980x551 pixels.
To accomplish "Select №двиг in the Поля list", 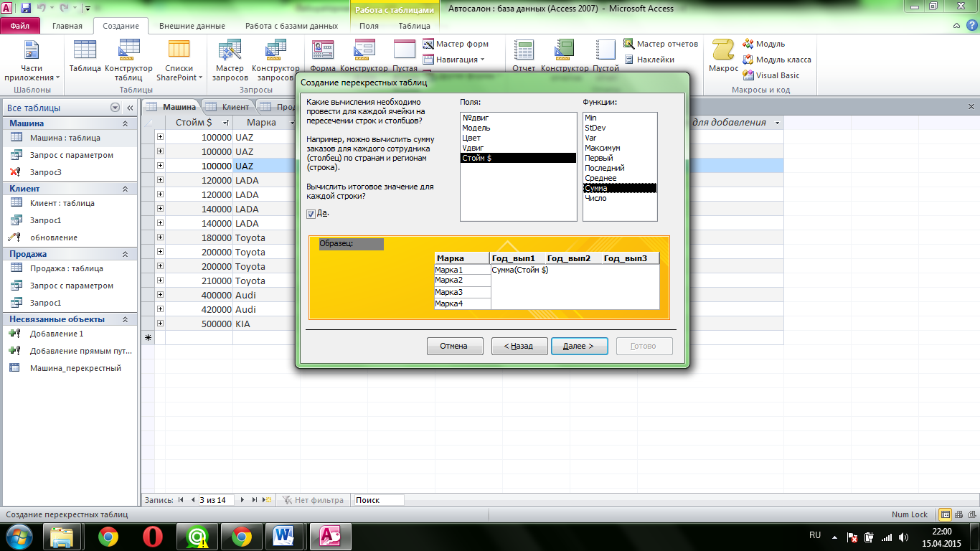I will [x=518, y=118].
